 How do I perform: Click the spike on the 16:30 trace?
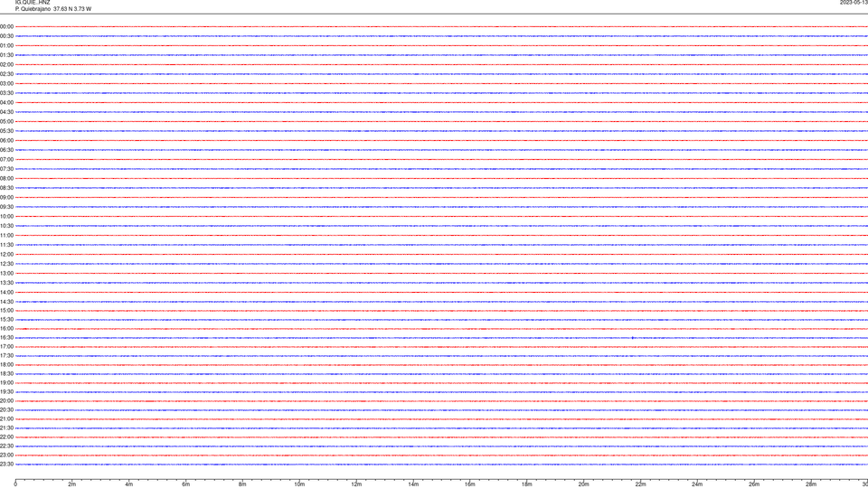point(633,337)
